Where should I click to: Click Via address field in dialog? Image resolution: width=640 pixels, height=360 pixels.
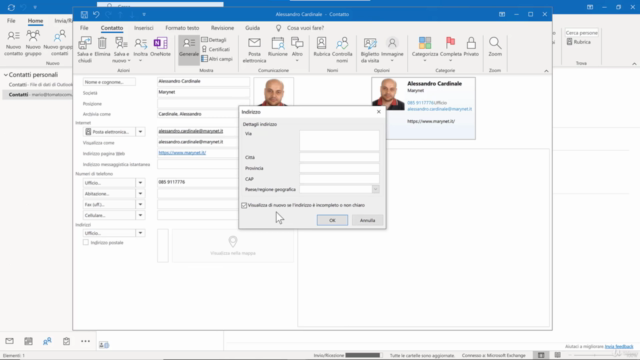click(339, 140)
